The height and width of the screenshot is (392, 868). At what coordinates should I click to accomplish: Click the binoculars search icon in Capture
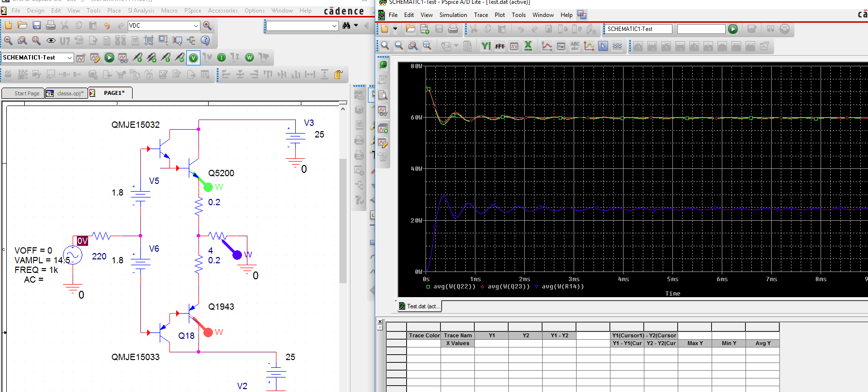click(346, 25)
